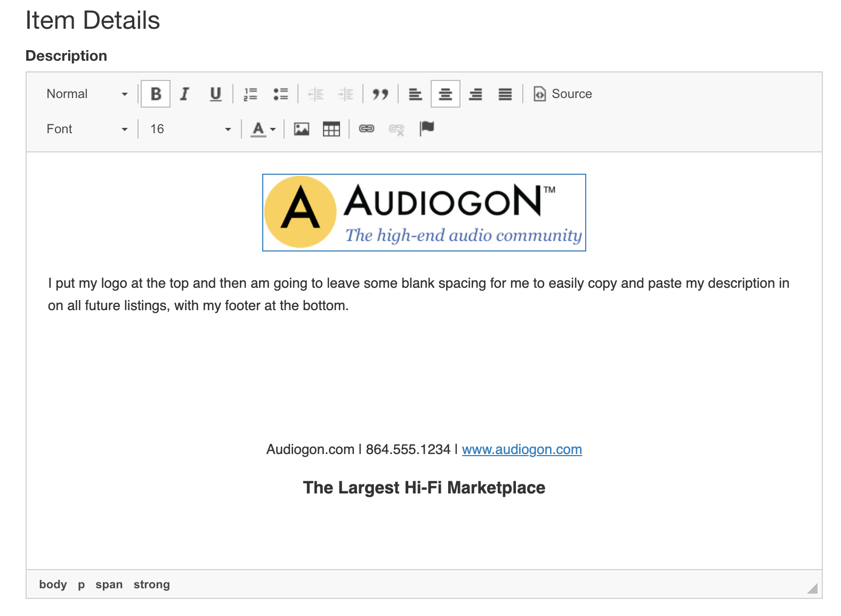Open the Font family dropdown

click(87, 129)
